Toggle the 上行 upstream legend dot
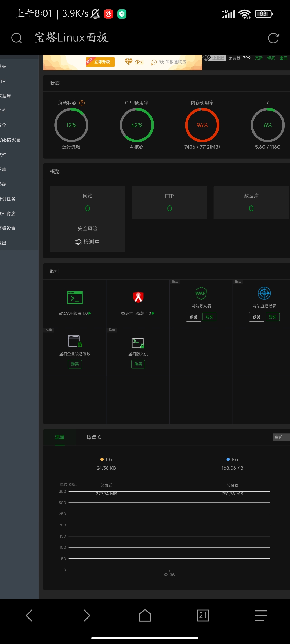Screen dimensions: 290x644 click(x=102, y=459)
